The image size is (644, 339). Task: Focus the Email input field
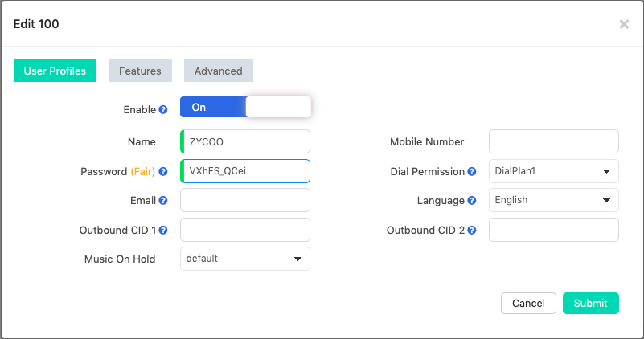(245, 200)
